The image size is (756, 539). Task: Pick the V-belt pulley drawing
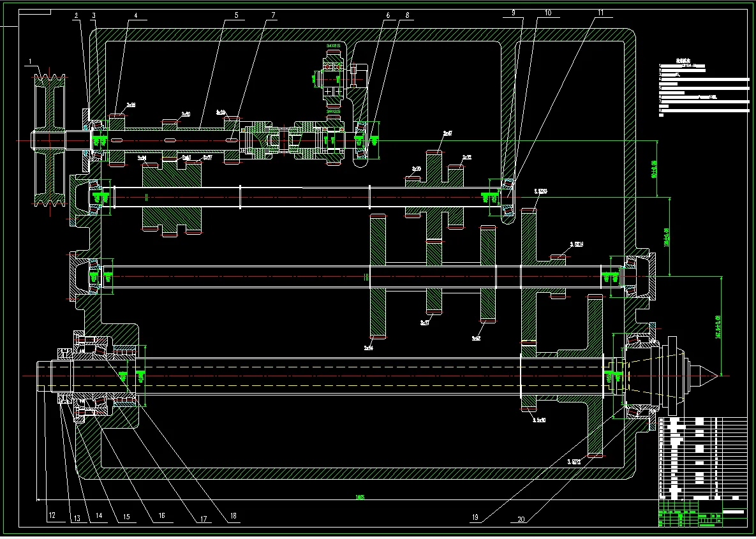(x=49, y=140)
